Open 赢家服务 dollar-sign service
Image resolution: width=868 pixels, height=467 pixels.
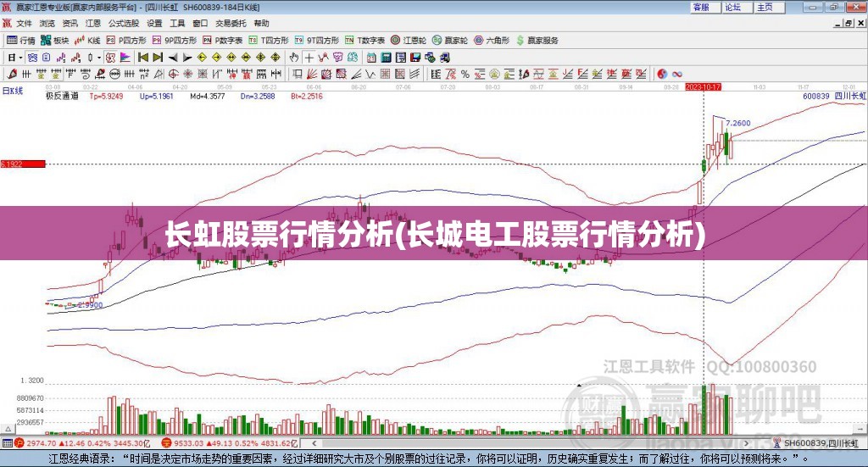(x=537, y=41)
